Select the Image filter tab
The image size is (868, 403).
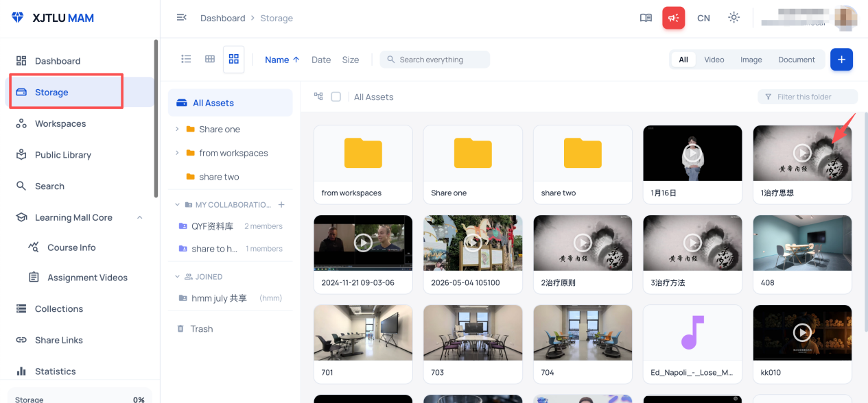(x=751, y=60)
